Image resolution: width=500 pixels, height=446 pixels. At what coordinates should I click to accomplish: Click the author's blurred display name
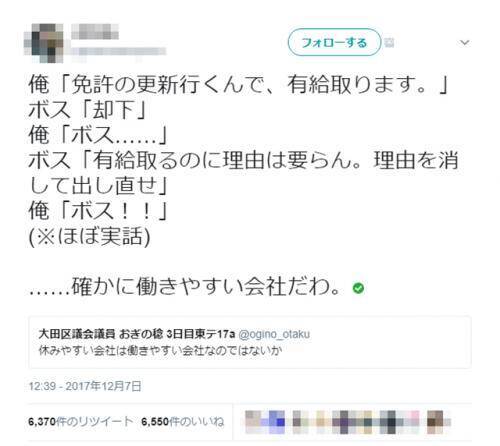pyautogui.click(x=95, y=32)
